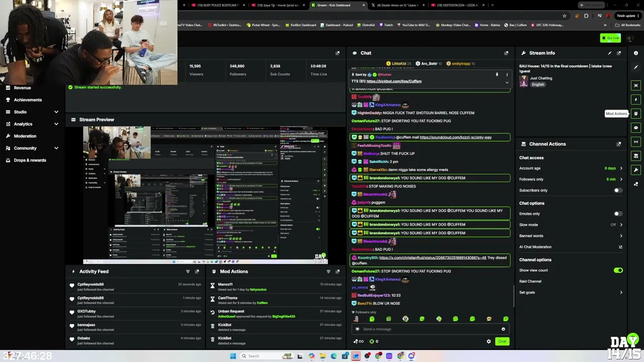Open Set goals chevron
Viewport: 644px width, 362px height.
[621, 293]
